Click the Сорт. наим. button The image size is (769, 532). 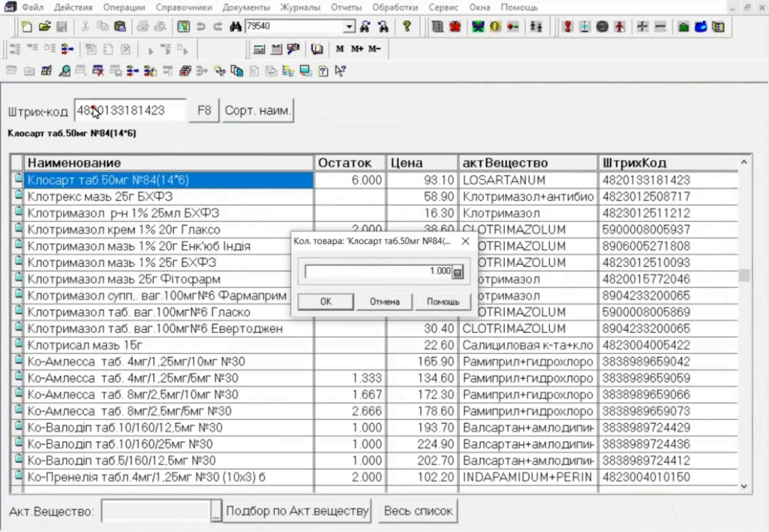click(257, 110)
